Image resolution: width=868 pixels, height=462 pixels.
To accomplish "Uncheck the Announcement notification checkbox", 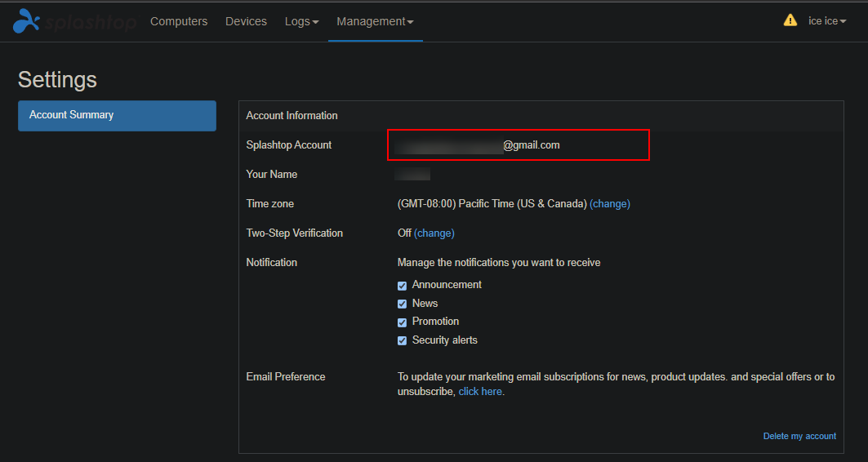I will pos(402,286).
